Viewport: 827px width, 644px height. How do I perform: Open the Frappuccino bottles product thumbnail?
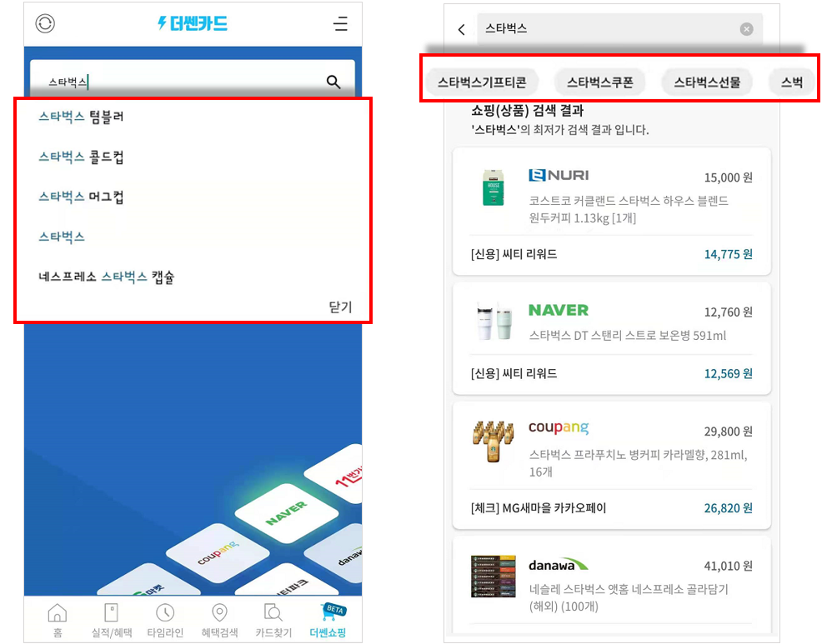(x=494, y=442)
